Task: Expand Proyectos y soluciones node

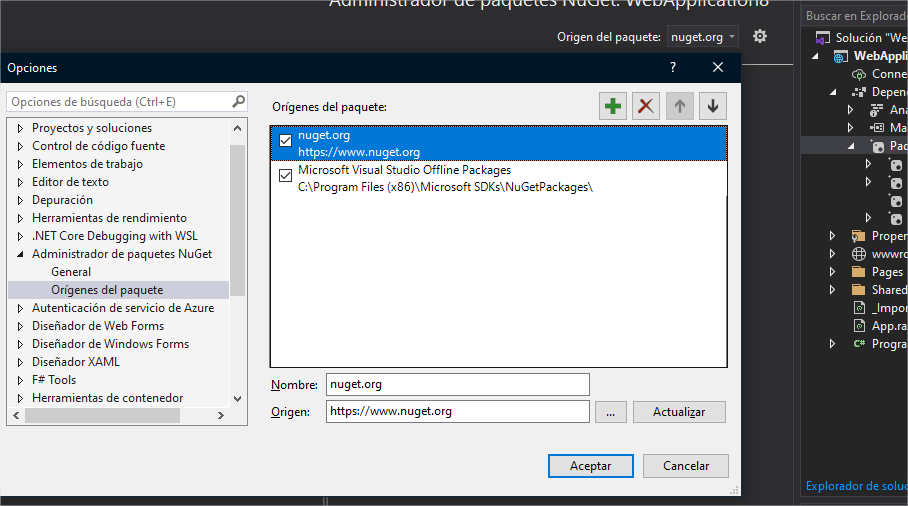Action: click(21, 128)
